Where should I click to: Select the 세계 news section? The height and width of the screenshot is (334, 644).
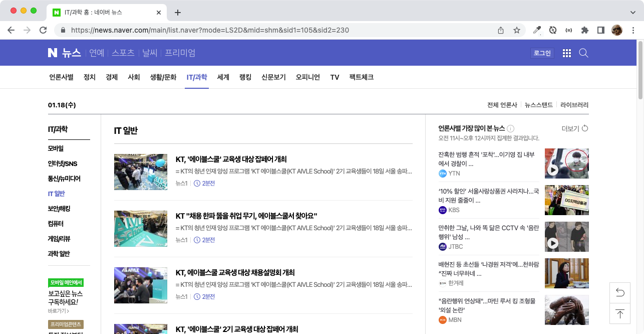(223, 77)
